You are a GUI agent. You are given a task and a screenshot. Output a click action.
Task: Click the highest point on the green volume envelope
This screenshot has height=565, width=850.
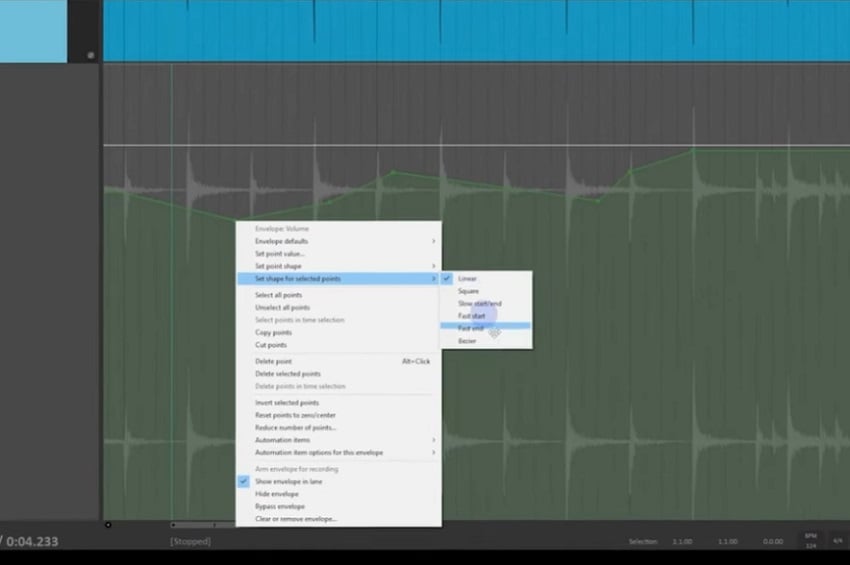point(692,150)
